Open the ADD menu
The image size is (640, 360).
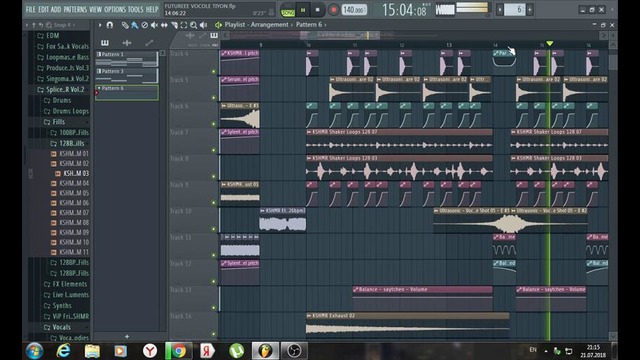click(56, 9)
